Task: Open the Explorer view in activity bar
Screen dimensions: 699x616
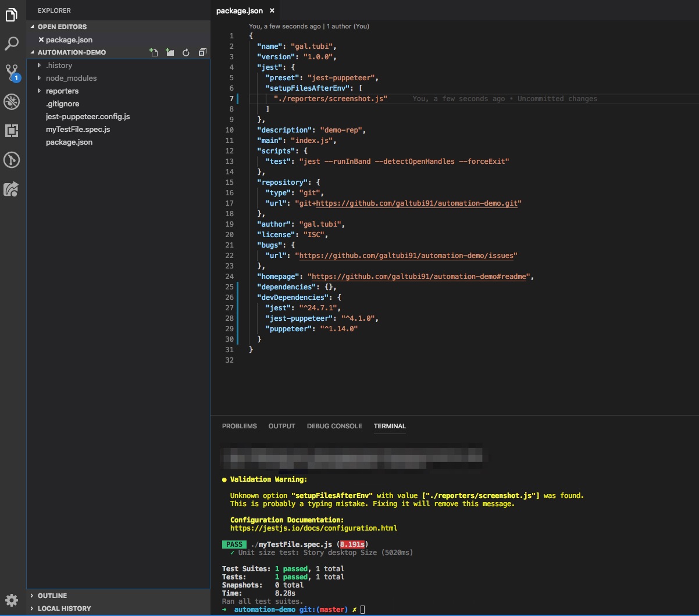Action: (x=12, y=15)
